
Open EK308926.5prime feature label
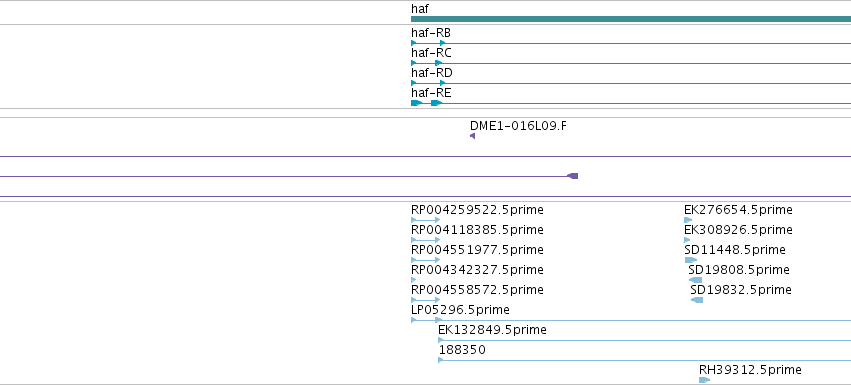pos(738,230)
